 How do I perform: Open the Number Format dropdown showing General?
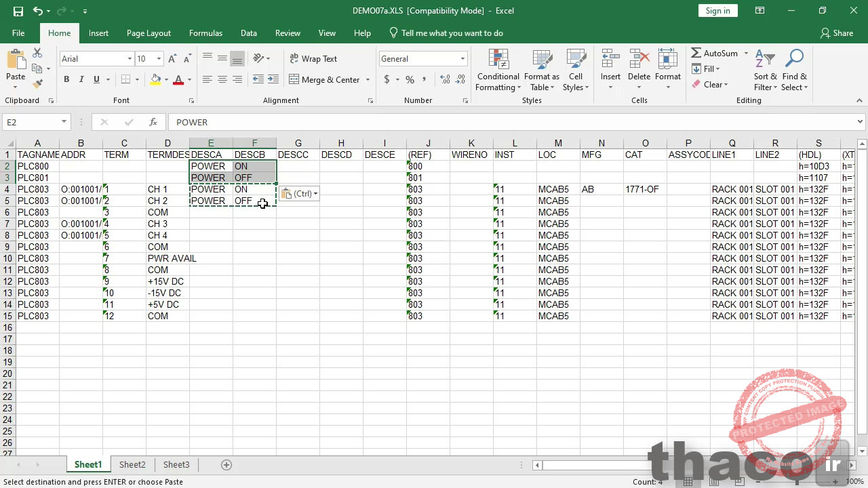[422, 58]
